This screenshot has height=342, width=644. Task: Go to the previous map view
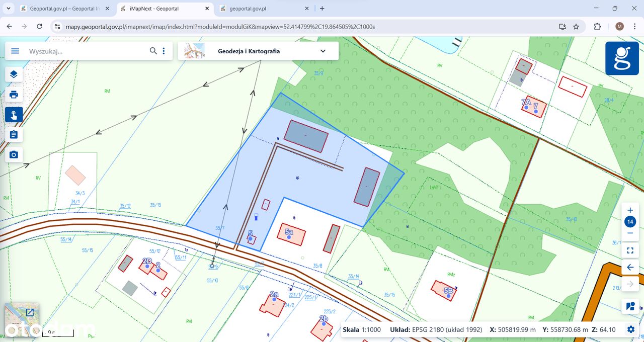click(630, 268)
